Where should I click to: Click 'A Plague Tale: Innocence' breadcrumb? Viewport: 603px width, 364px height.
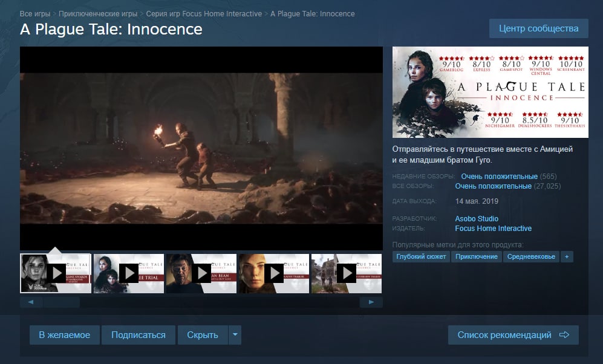point(312,14)
